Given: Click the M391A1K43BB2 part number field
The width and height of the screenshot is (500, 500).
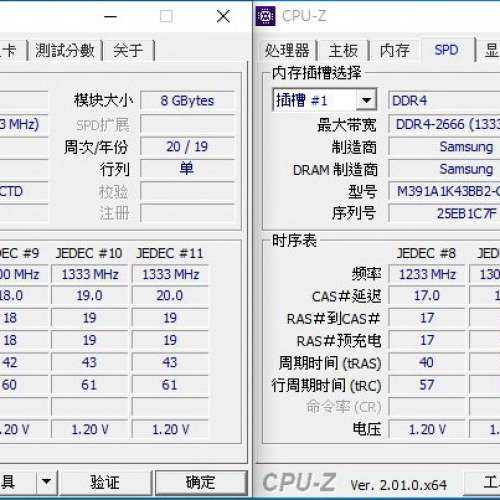Looking at the screenshot, I should coord(444,191).
